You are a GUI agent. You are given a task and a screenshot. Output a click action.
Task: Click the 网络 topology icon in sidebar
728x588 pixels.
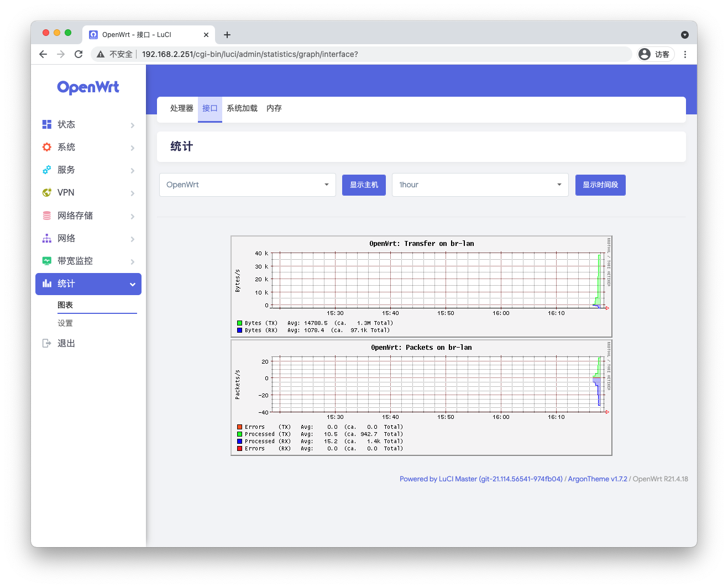[47, 238]
